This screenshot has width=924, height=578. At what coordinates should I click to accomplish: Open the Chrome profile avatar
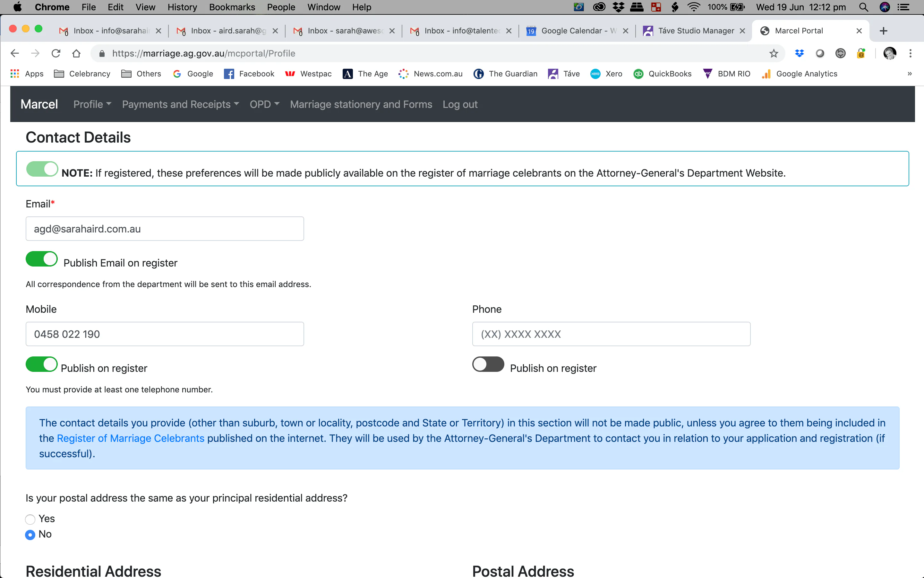coord(890,53)
